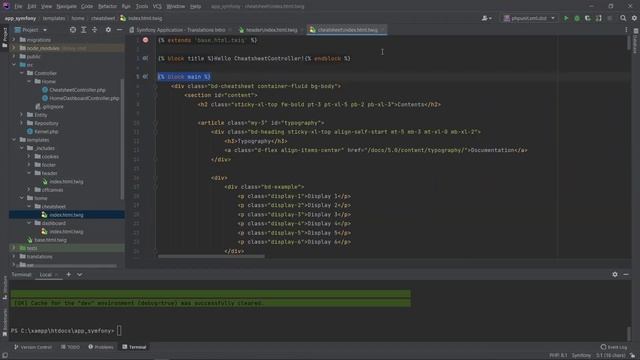Start debugging with the green bug icon
The image size is (640, 360).
pyautogui.click(x=577, y=18)
